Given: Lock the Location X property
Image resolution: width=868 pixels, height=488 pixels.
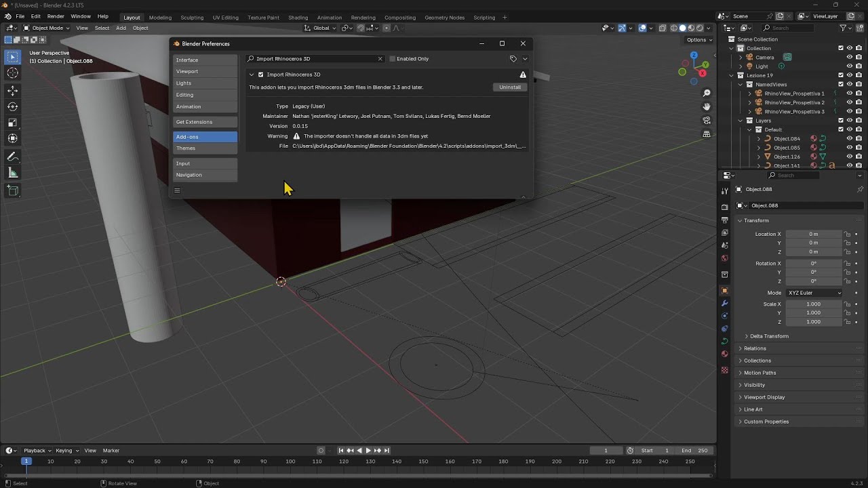Looking at the screenshot, I should pyautogui.click(x=847, y=234).
